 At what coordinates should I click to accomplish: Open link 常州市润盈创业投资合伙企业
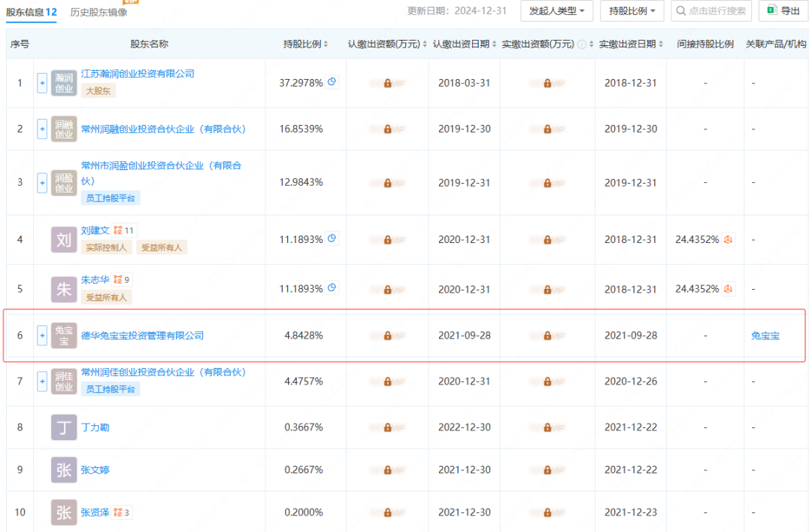pyautogui.click(x=161, y=173)
